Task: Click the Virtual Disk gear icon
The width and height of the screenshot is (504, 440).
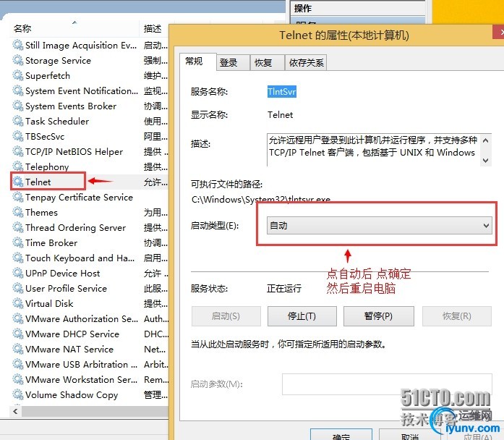Action: [x=17, y=303]
